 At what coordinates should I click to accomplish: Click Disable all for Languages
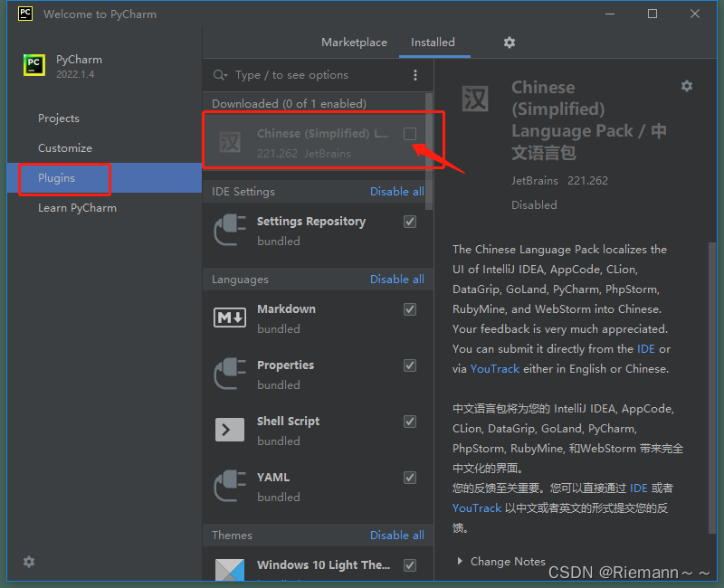pos(397,280)
